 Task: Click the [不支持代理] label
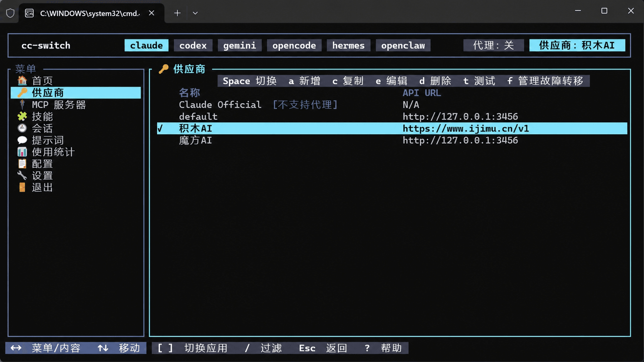(305, 105)
